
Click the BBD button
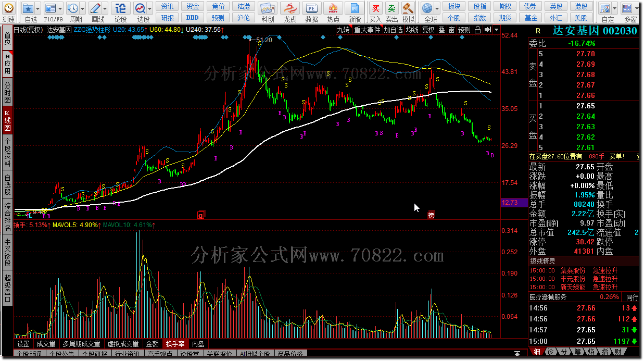(x=193, y=18)
